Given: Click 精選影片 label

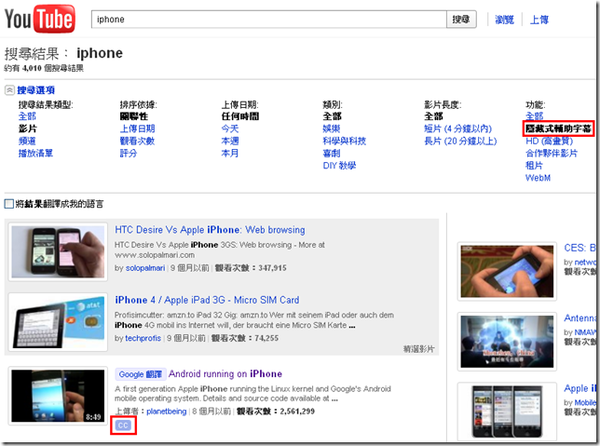Looking at the screenshot, I should (x=419, y=349).
